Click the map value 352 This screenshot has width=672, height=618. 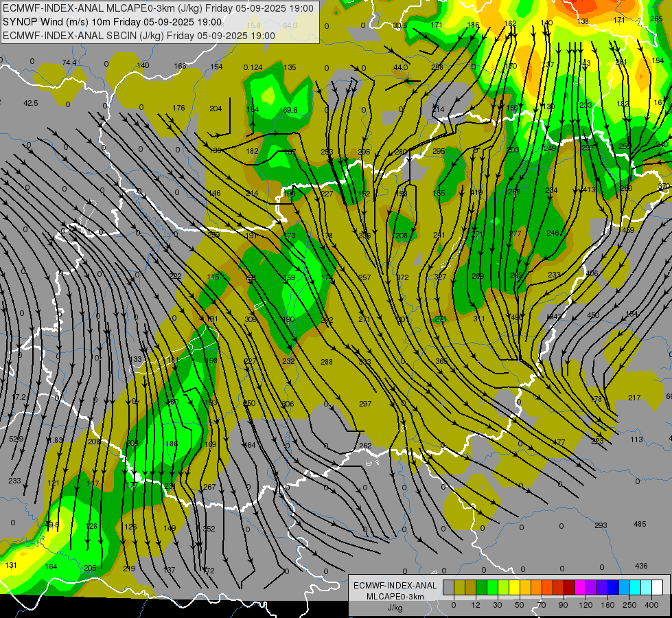(x=209, y=529)
